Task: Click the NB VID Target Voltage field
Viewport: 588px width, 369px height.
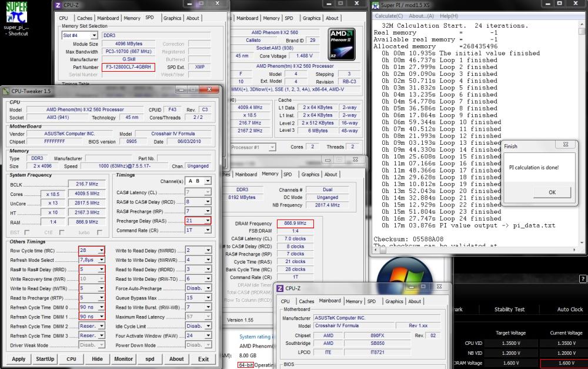Action: [x=511, y=353]
